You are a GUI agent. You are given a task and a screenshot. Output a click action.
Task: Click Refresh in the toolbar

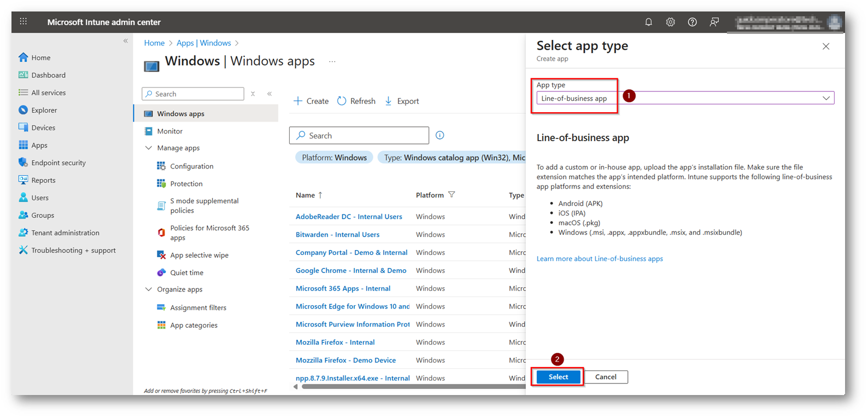point(356,101)
